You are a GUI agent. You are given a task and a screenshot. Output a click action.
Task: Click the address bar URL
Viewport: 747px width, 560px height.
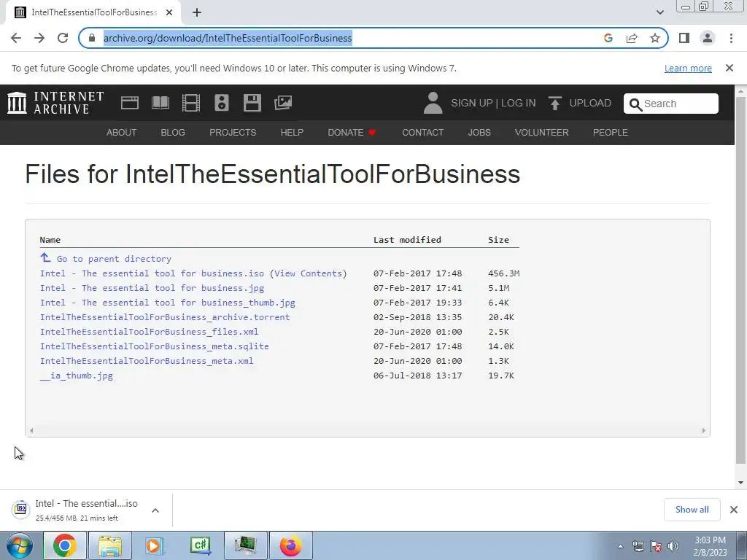tap(228, 38)
